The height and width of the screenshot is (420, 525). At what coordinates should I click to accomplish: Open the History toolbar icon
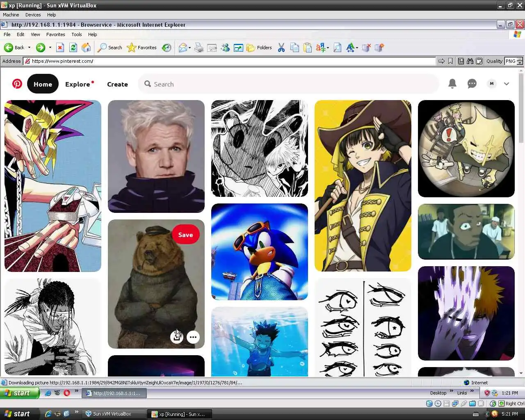167,48
